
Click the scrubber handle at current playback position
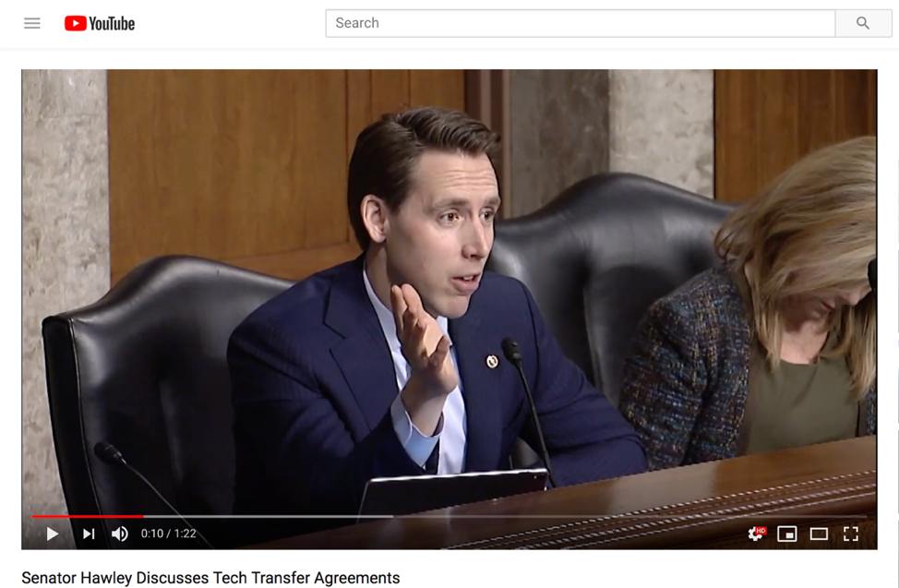(143, 516)
